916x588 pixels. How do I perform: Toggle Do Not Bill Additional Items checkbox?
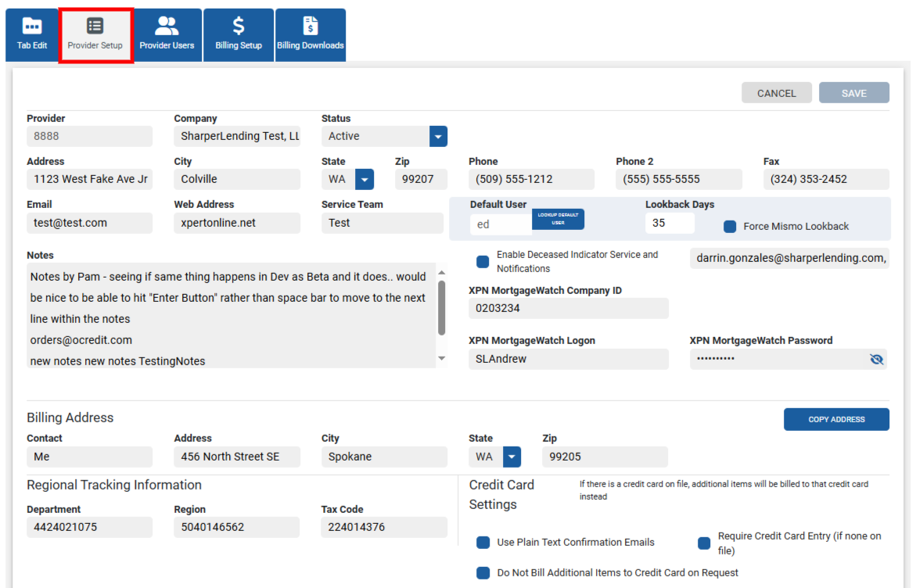tap(483, 573)
